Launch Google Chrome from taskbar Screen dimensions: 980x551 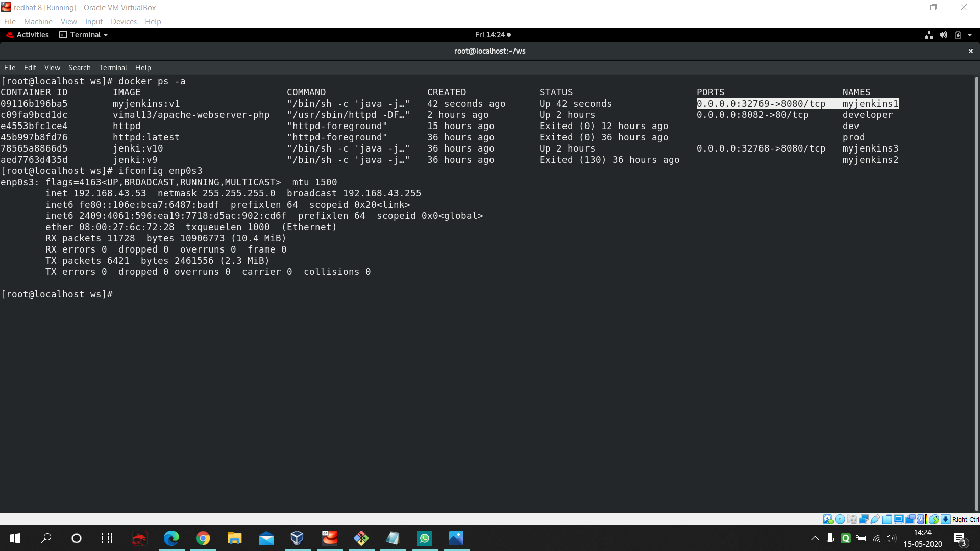(203, 538)
